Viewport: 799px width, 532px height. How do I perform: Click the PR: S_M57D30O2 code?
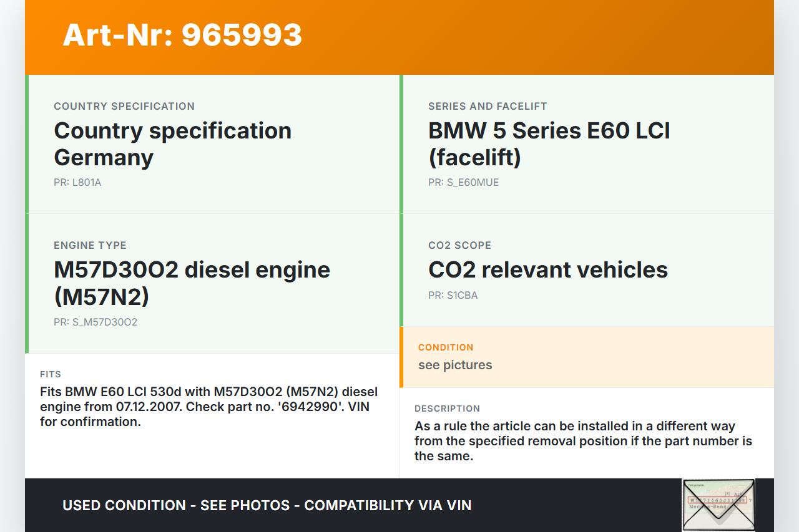tap(96, 322)
